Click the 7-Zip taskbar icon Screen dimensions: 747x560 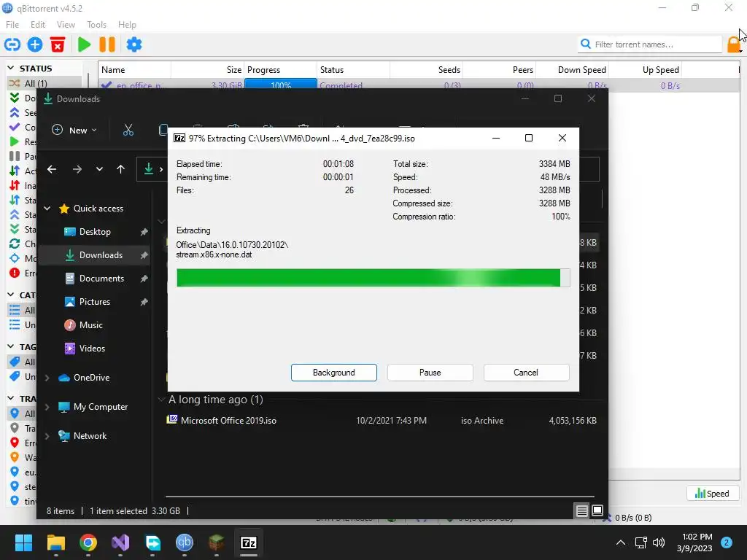[x=249, y=542]
